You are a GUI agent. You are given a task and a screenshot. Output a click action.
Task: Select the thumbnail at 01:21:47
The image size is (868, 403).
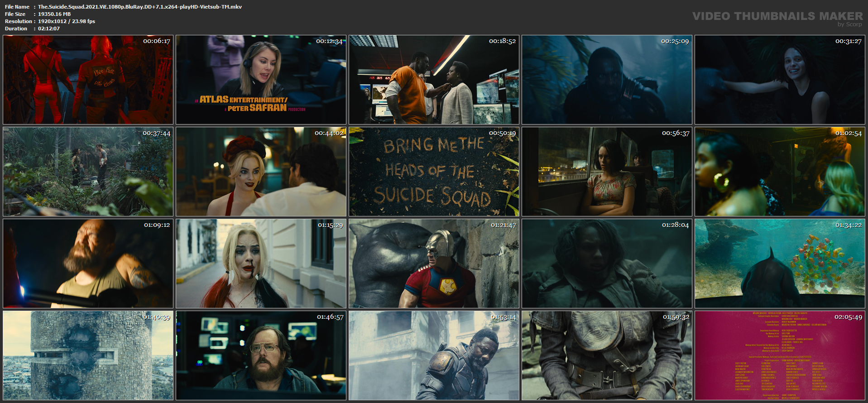pyautogui.click(x=434, y=264)
